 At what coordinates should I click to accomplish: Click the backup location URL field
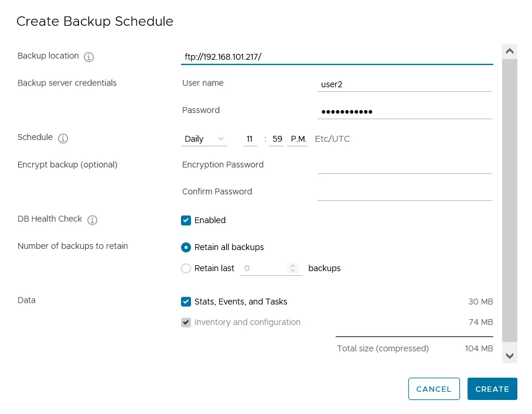(337, 57)
